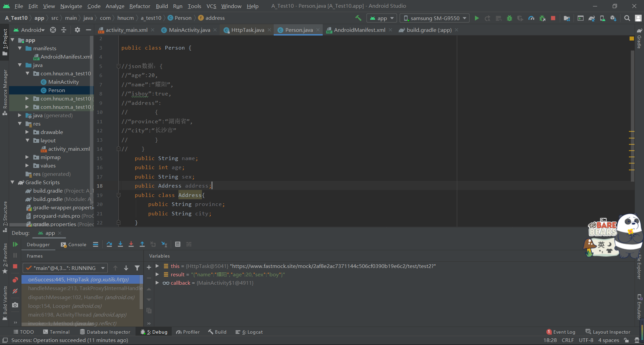Toggle the Emulator side panel
Screen dimensions: 644x345
pyautogui.click(x=639, y=307)
